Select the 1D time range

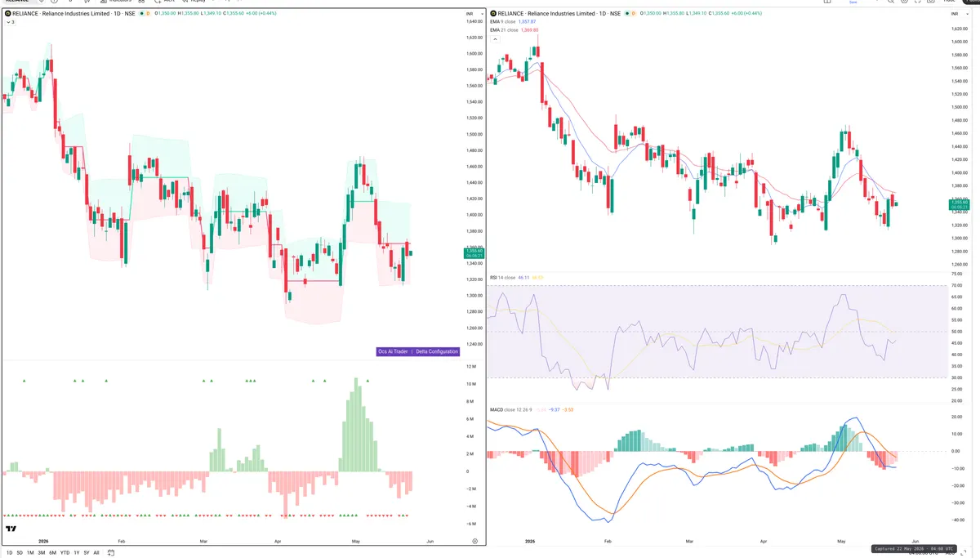coord(9,553)
